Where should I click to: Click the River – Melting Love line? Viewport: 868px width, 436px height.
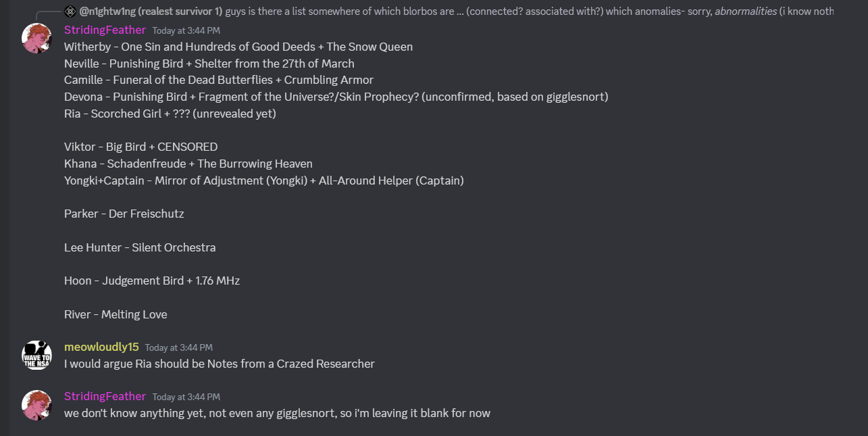click(116, 314)
